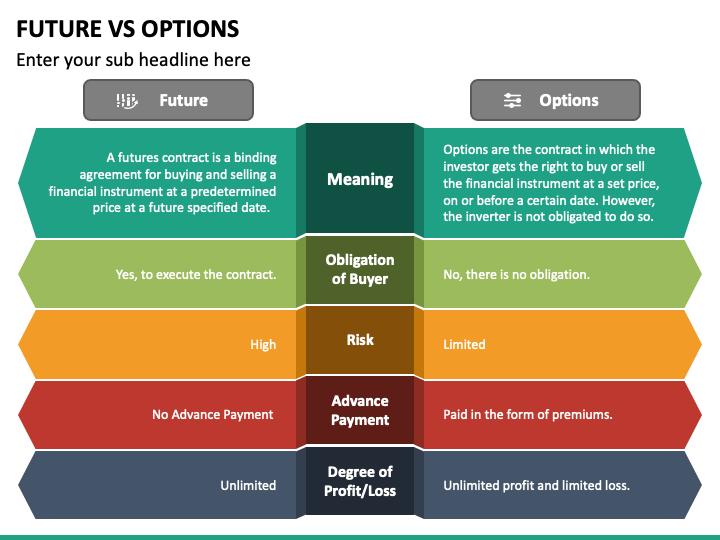Click the chart icon beside Future
The image size is (720, 540).
click(127, 101)
